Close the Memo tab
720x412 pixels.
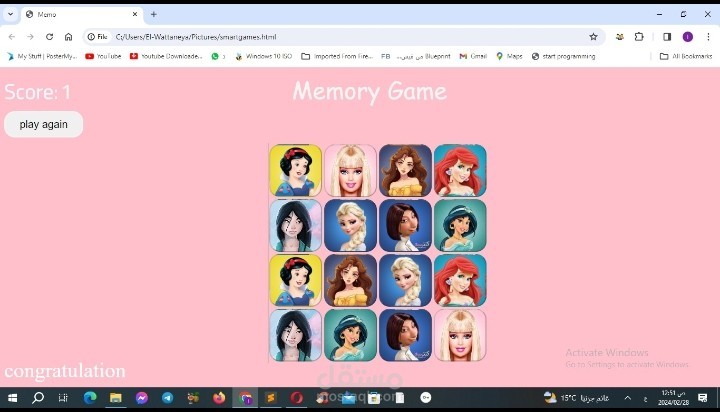[x=135, y=14]
